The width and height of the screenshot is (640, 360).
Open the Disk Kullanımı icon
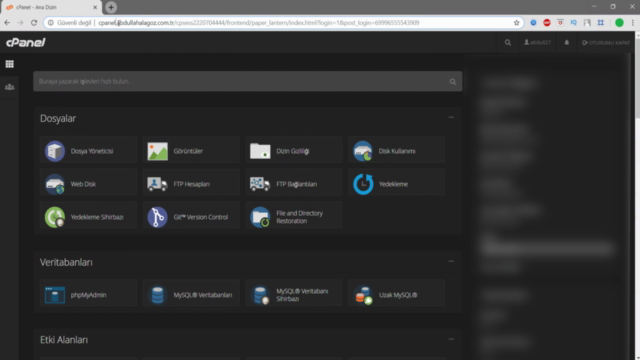(x=363, y=151)
